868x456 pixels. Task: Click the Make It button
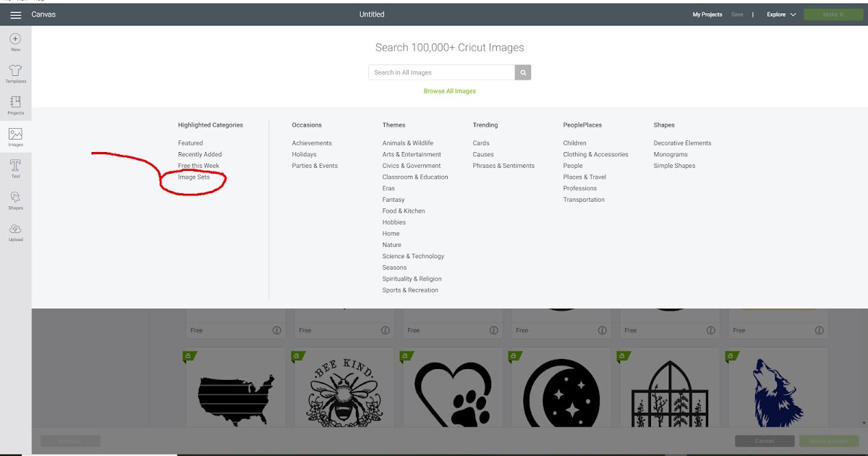(x=833, y=14)
